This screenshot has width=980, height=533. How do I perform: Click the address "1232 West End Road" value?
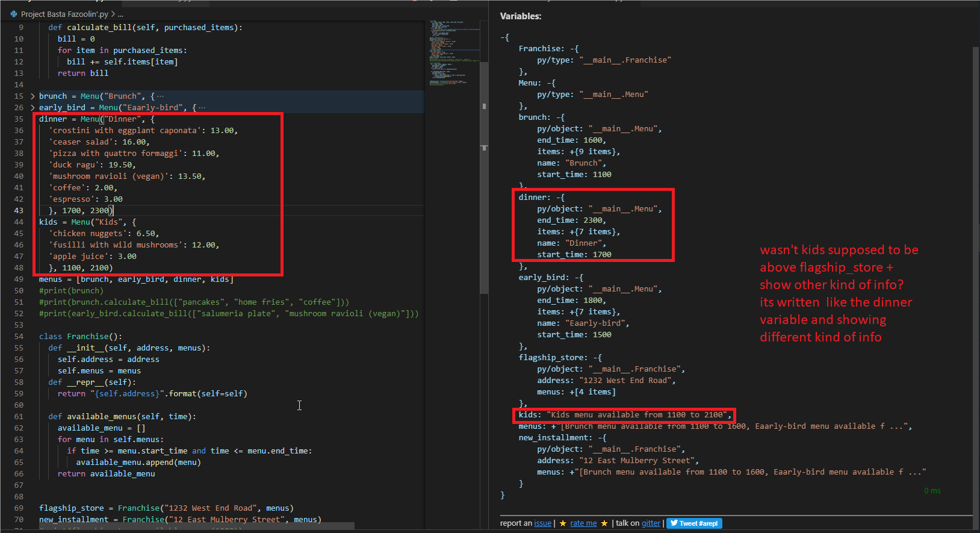[627, 381]
